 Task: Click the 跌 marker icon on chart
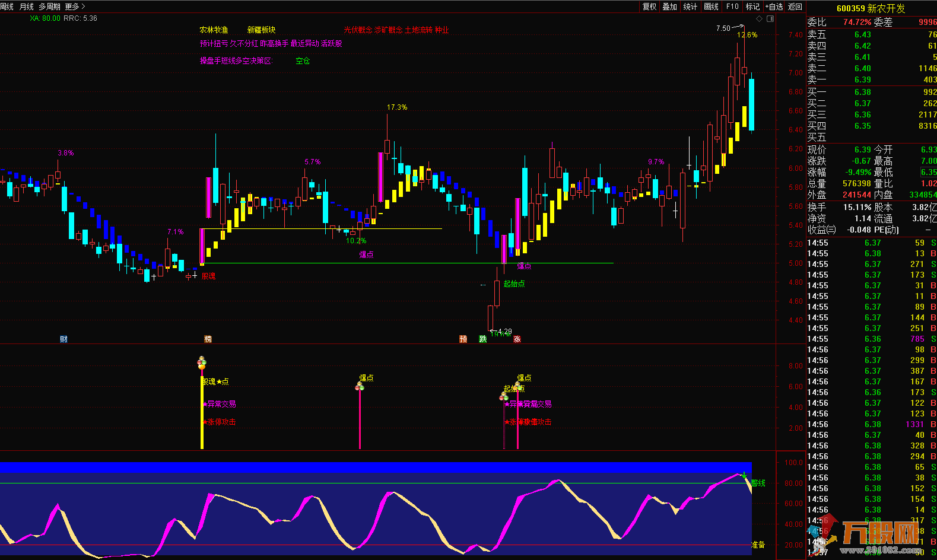click(x=483, y=339)
